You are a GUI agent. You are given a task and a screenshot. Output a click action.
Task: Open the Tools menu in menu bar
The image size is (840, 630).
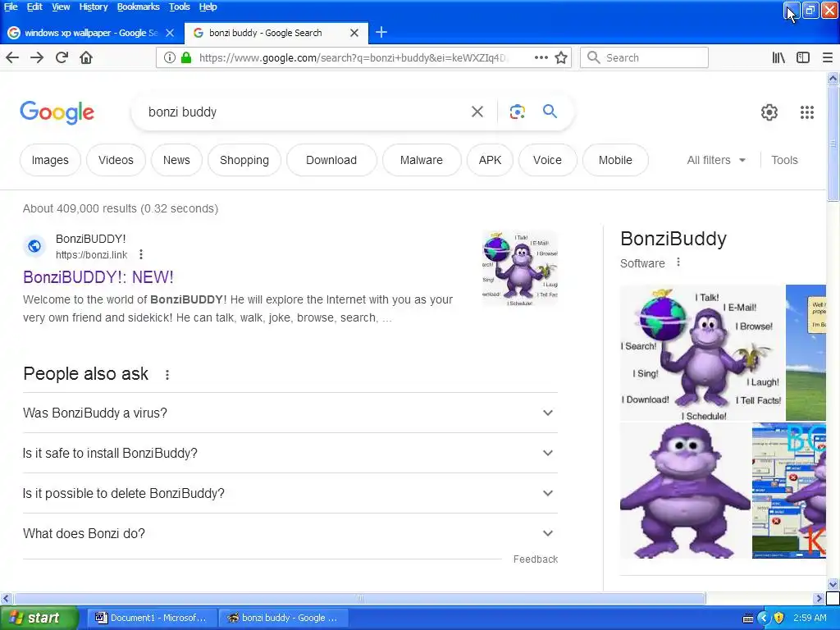pyautogui.click(x=179, y=7)
